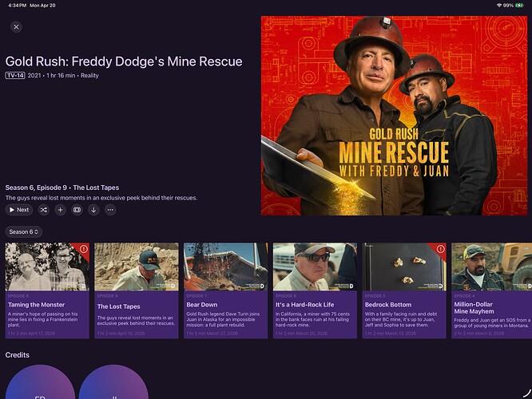Screen dimensions: 532x399
Task: Select the Bear Down card title
Action: point(202,305)
